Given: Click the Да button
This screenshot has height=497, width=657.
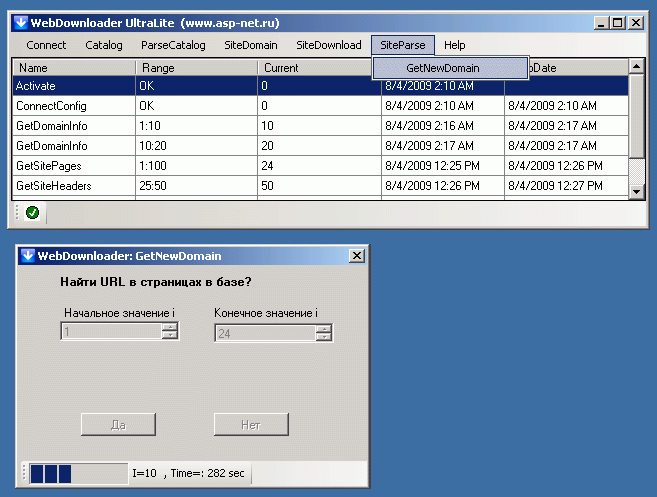Looking at the screenshot, I should tap(118, 425).
